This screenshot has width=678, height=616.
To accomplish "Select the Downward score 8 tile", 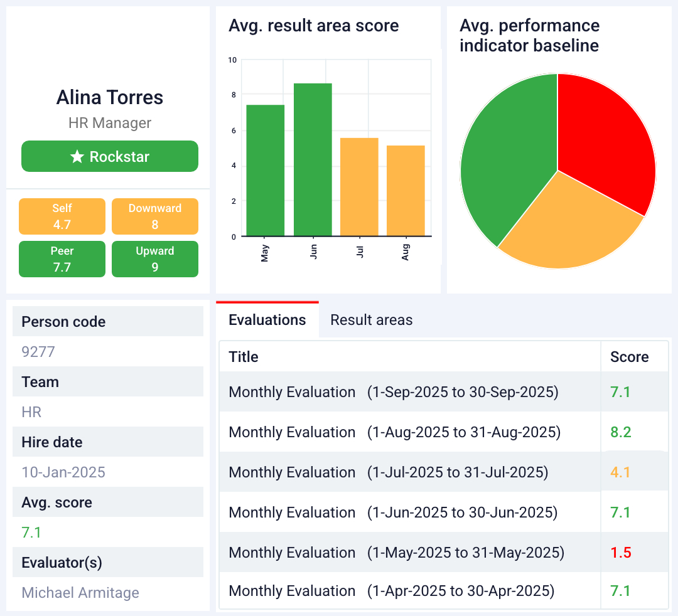I will click(155, 216).
